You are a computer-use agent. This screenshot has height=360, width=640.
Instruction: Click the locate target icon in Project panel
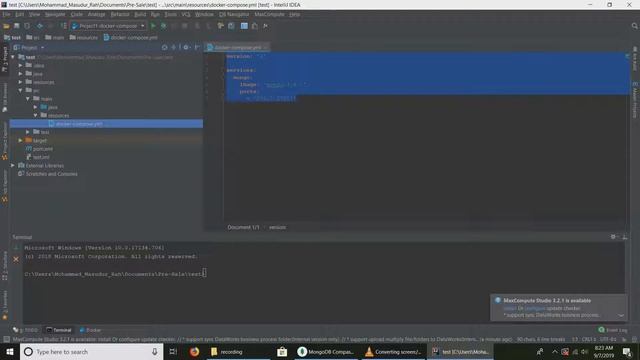pyautogui.click(x=164, y=47)
